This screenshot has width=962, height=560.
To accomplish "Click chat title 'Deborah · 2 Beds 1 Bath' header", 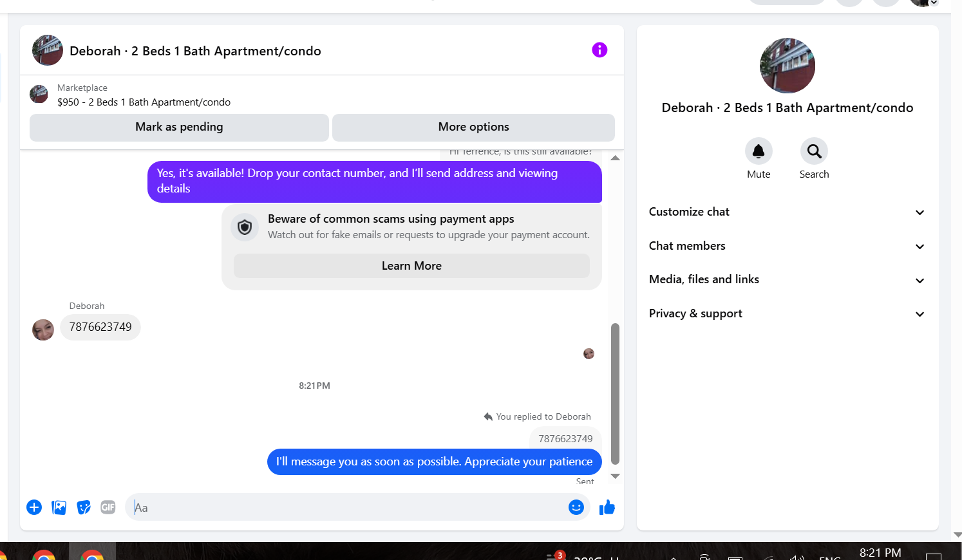I will tap(195, 51).
